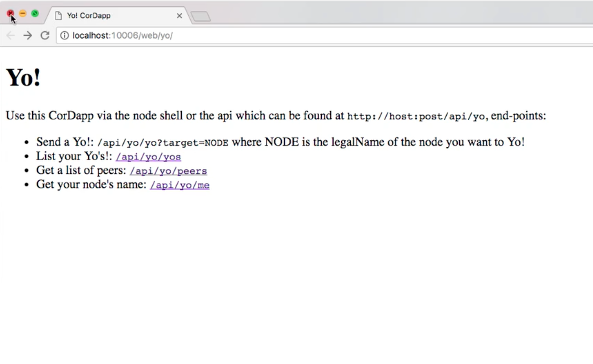This screenshot has width=593, height=364.
Task: View site information icon in address bar
Action: pyautogui.click(x=64, y=35)
